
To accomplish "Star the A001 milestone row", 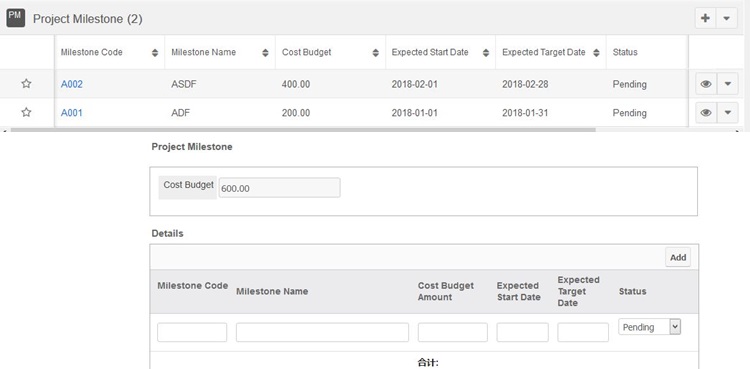I will 26,112.
